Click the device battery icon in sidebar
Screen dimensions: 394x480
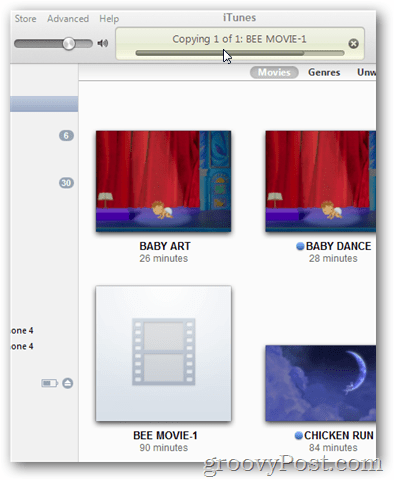tap(49, 383)
